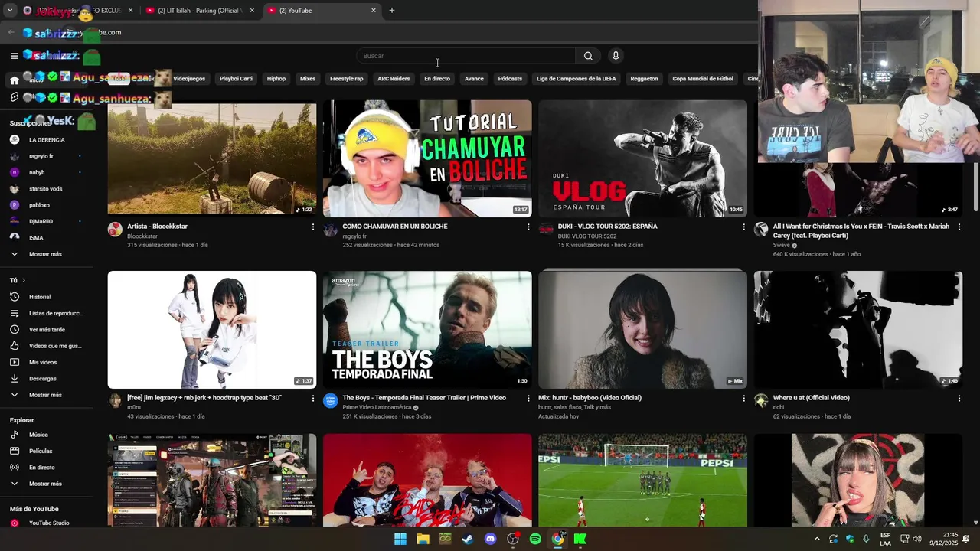The image size is (980, 551).
Task: Open the YouTube hamburger guide menu
Action: 14,56
